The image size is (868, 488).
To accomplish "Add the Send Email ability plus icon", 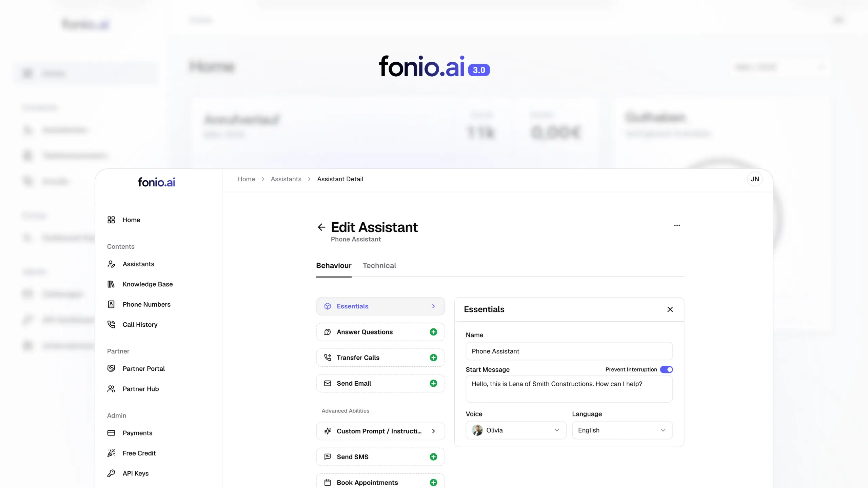I will pos(433,384).
